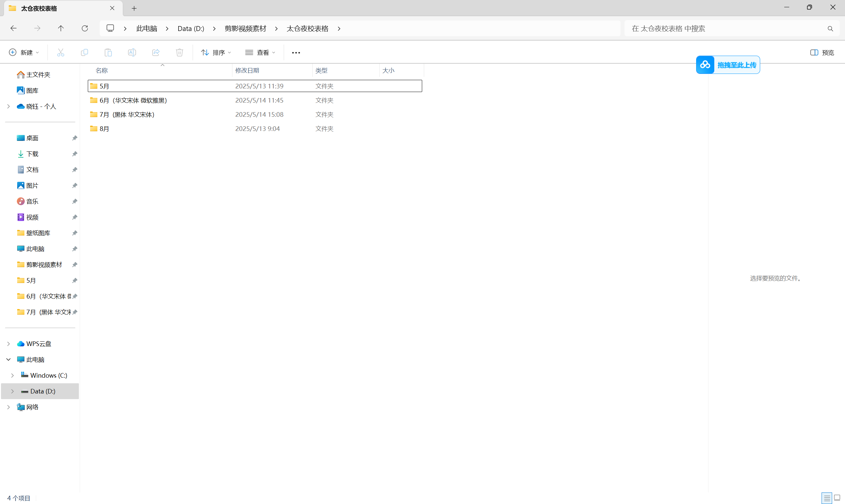Viewport: 845px width, 504px height.
Task: Click the Refresh icon in navigation bar
Action: coord(84,28)
